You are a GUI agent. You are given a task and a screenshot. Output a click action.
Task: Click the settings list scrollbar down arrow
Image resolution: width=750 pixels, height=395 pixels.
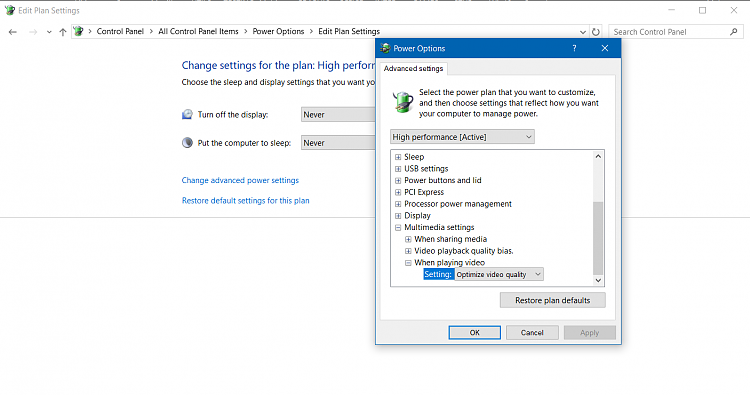click(598, 281)
